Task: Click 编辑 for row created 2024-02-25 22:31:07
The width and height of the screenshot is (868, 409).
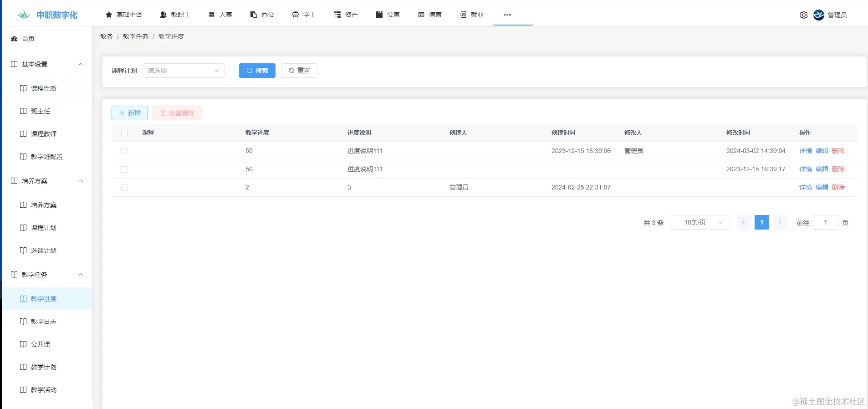Action: point(822,187)
